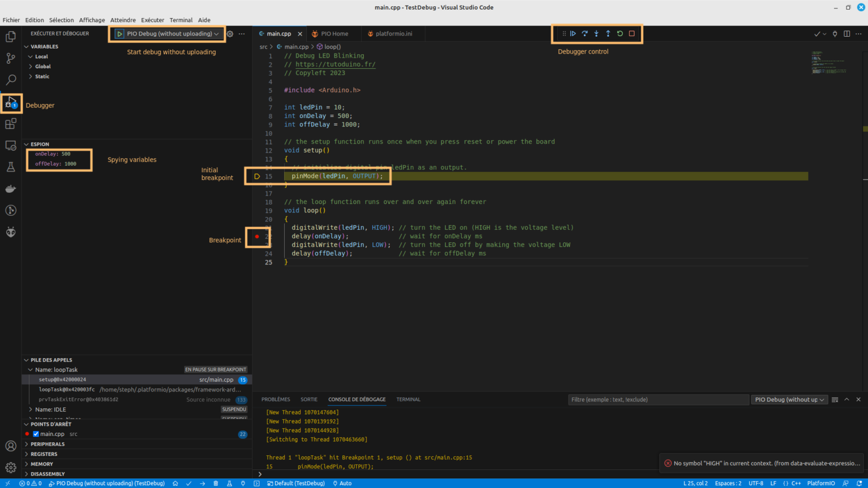The height and width of the screenshot is (488, 868).
Task: Uncheck the main.cpp breakpoint checkbox
Action: [x=36, y=434]
